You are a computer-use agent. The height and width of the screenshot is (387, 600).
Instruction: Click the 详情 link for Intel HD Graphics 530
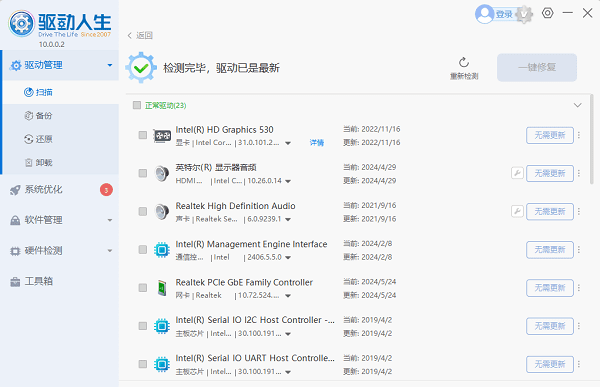317,143
